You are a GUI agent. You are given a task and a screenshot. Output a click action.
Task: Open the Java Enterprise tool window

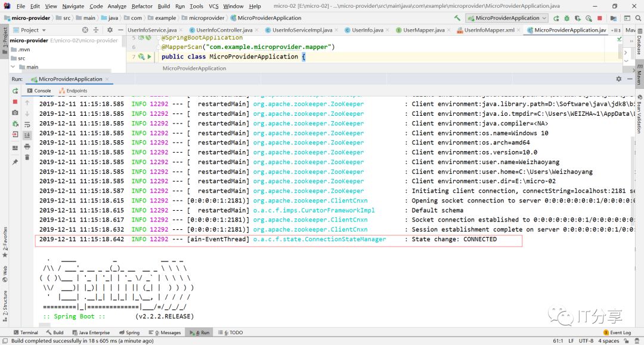coord(91,332)
